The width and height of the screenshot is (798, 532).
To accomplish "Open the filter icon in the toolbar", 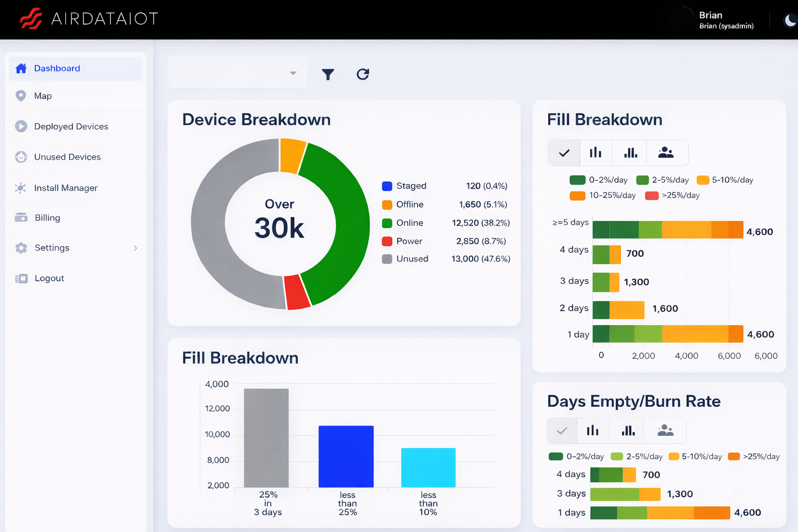I will point(328,74).
